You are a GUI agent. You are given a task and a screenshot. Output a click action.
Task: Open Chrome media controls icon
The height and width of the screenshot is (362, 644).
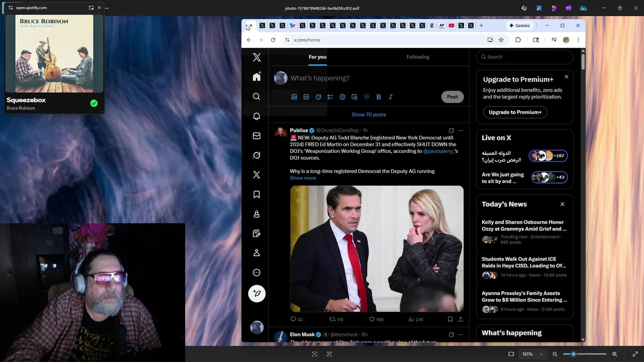tap(554, 40)
